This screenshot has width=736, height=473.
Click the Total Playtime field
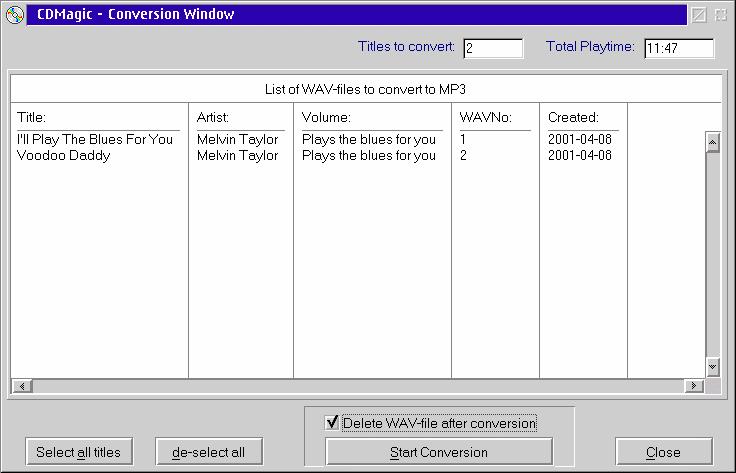click(x=679, y=48)
